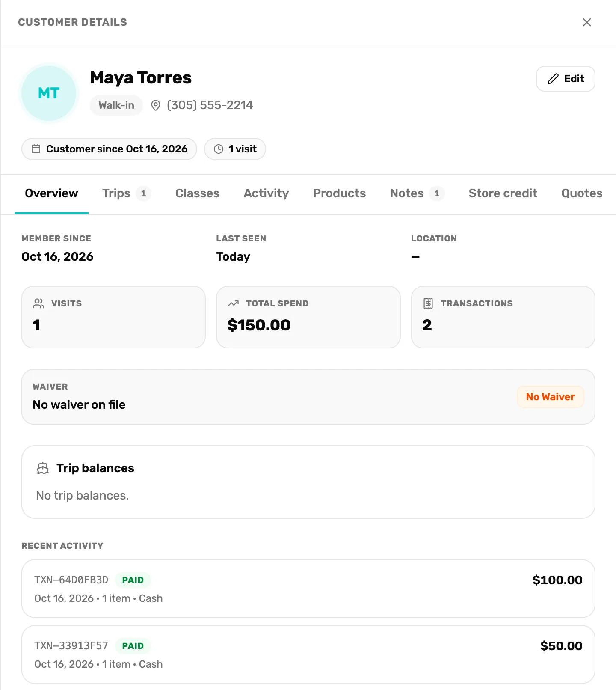Click the $50.00 transaction amount
The width and height of the screenshot is (616, 690).
pyautogui.click(x=561, y=646)
